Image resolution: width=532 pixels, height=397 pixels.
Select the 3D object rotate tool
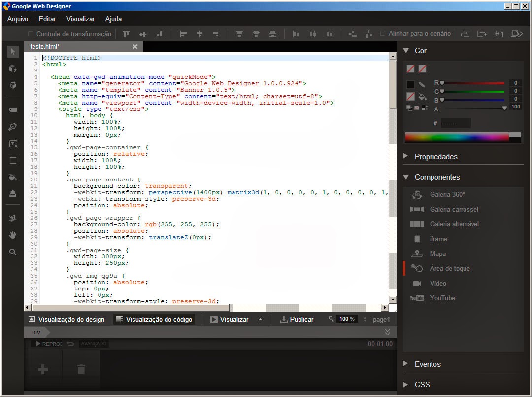click(x=12, y=69)
